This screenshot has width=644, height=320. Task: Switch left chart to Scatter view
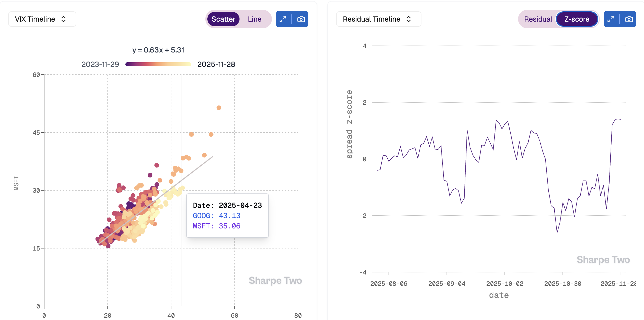pos(223,19)
